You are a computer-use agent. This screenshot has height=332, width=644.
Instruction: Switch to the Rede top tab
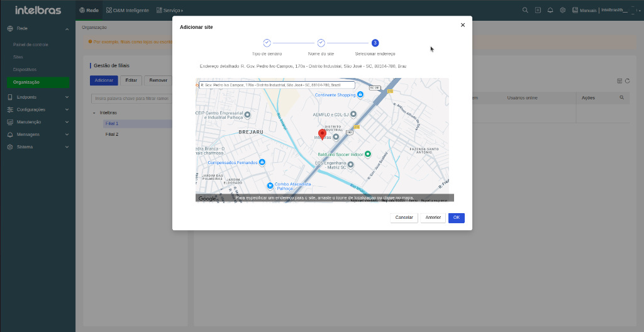[89, 10]
